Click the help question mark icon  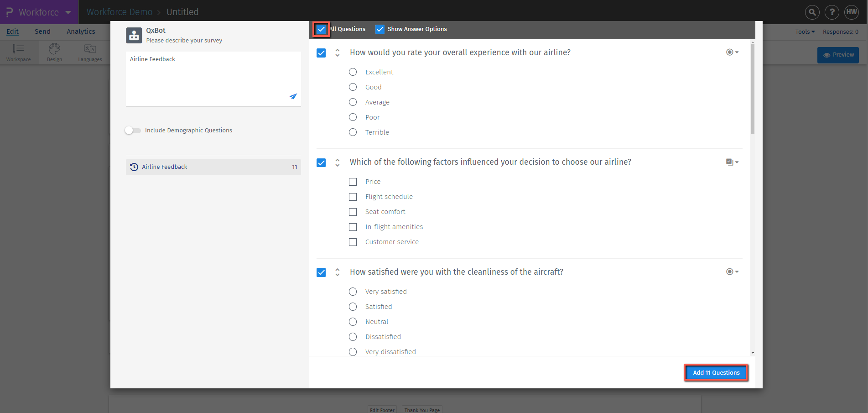(x=832, y=12)
